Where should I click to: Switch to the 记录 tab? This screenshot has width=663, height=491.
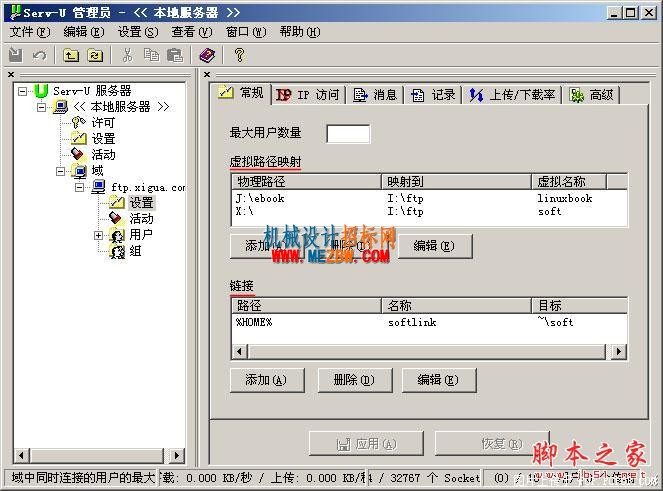pos(433,95)
